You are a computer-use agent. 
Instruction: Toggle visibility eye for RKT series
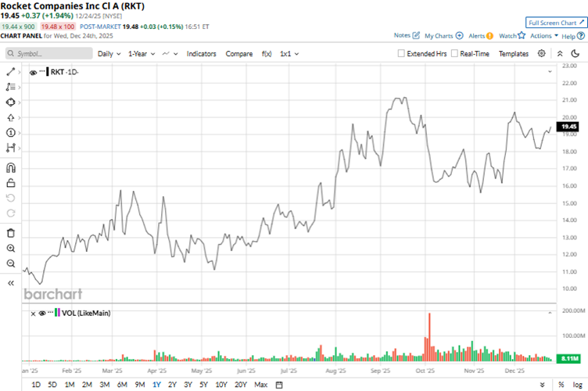click(33, 73)
